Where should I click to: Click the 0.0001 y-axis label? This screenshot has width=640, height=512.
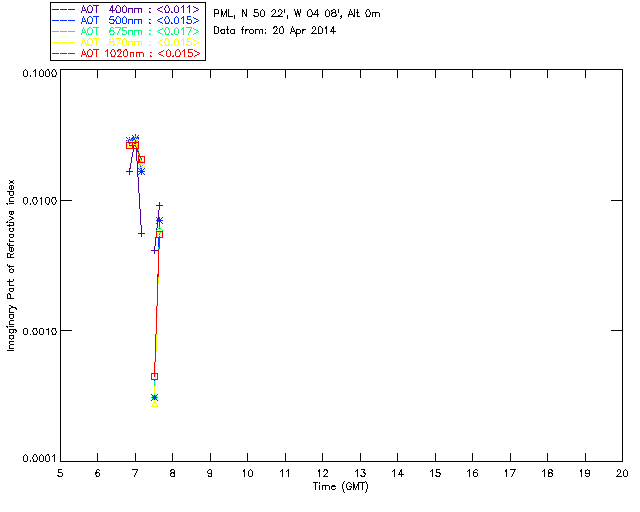[x=39, y=459]
